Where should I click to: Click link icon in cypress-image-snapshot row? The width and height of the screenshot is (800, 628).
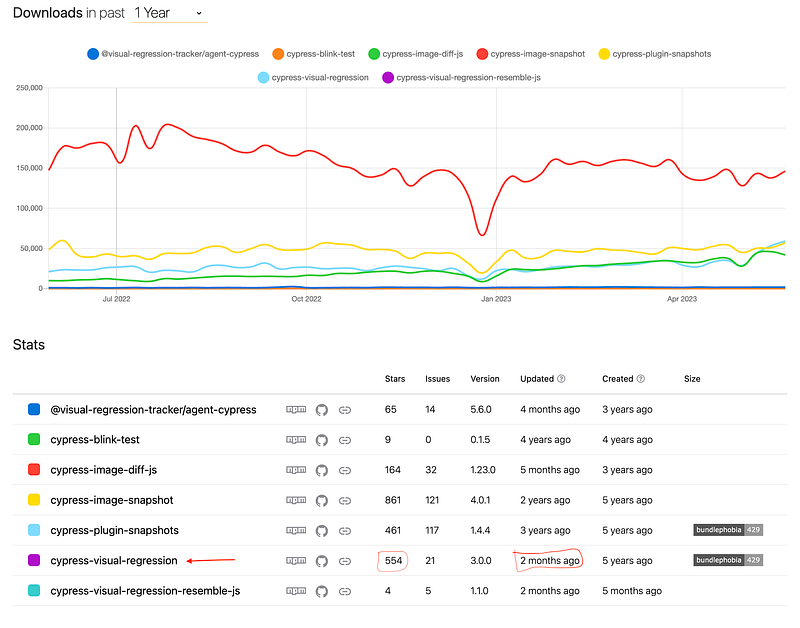click(x=345, y=500)
